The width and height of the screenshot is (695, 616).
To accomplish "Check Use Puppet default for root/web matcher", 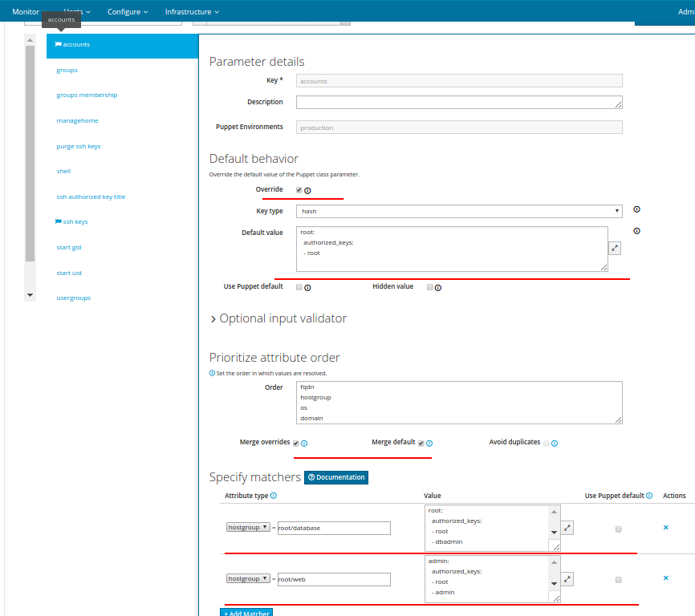I will coord(618,580).
